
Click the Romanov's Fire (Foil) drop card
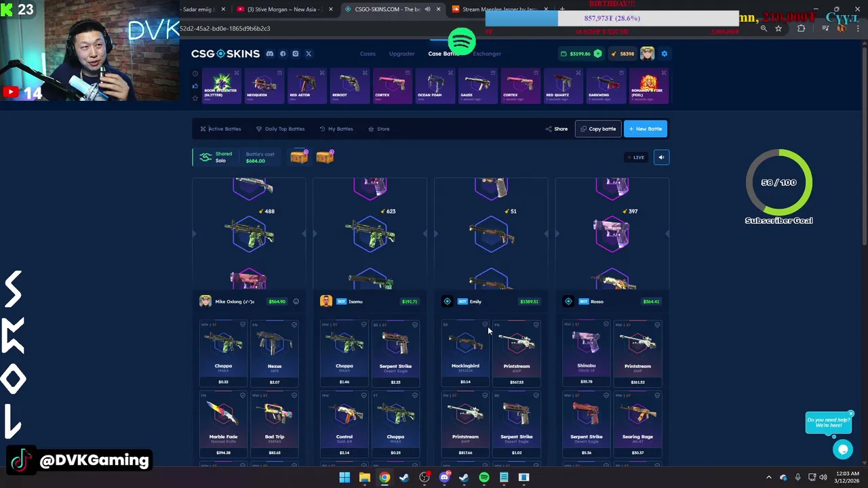click(649, 86)
